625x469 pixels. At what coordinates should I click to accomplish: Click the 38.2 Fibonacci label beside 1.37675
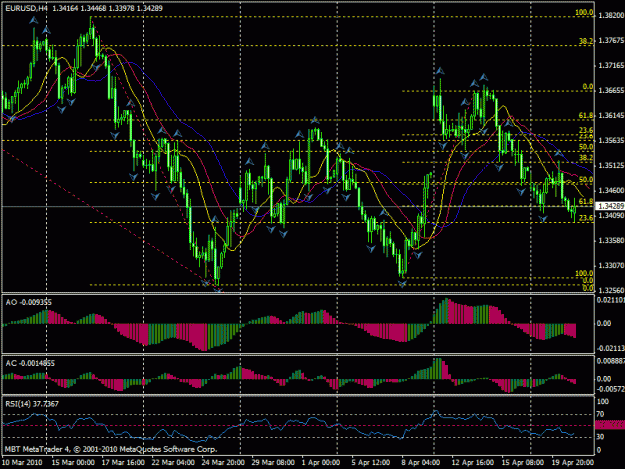[586, 41]
